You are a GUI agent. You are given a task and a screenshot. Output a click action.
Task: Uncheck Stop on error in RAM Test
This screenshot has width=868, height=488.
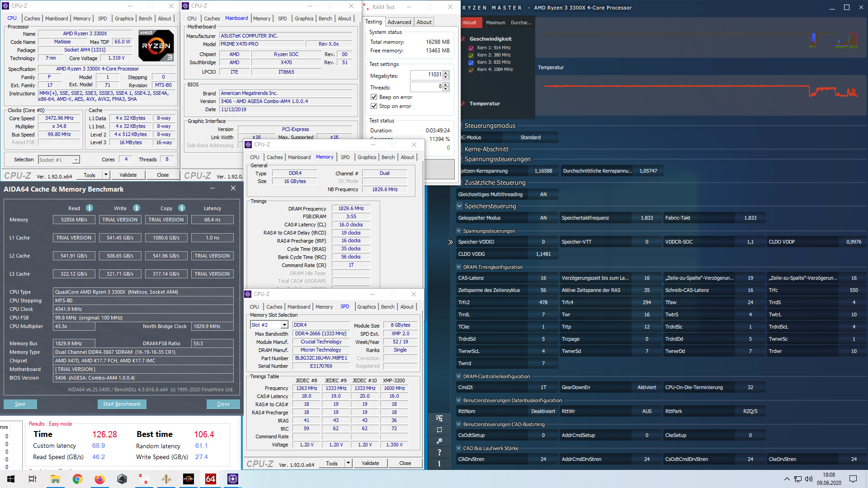(x=374, y=106)
